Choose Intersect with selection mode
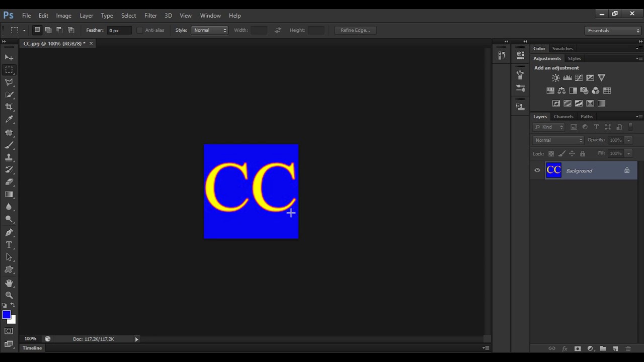The image size is (644, 362). click(71, 30)
